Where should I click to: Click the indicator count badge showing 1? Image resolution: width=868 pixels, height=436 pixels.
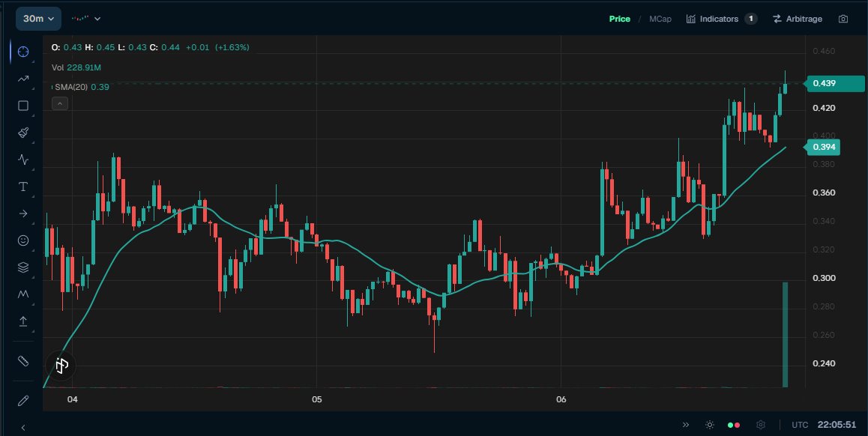pos(750,19)
